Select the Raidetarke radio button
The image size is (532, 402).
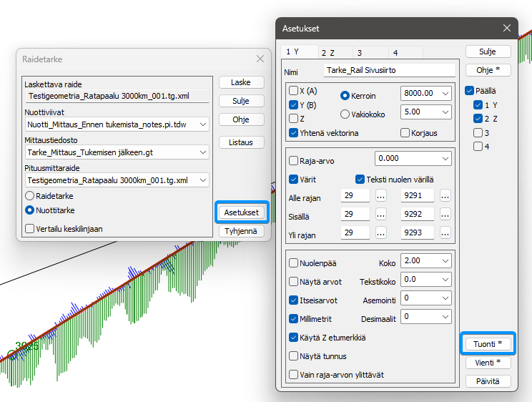click(29, 195)
